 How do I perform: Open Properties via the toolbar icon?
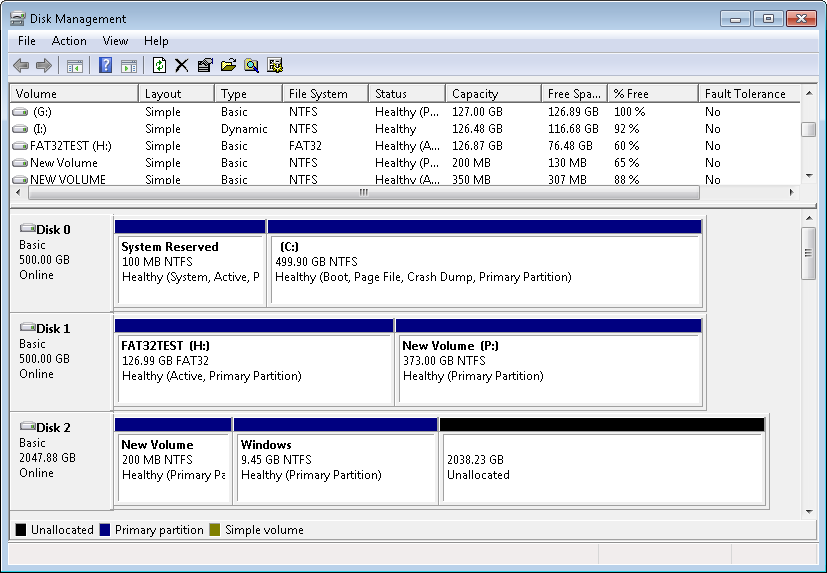click(205, 66)
